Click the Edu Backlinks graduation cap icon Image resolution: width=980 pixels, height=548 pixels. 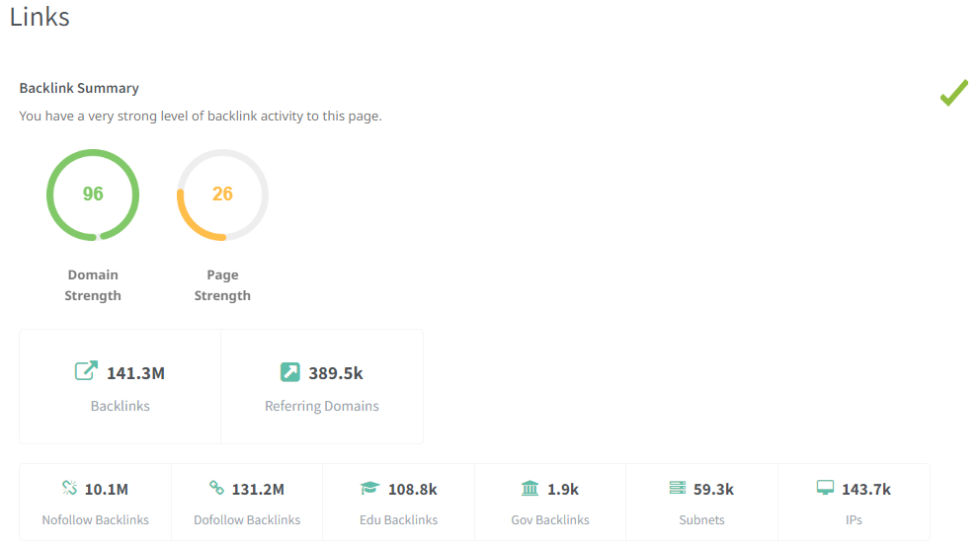(369, 488)
